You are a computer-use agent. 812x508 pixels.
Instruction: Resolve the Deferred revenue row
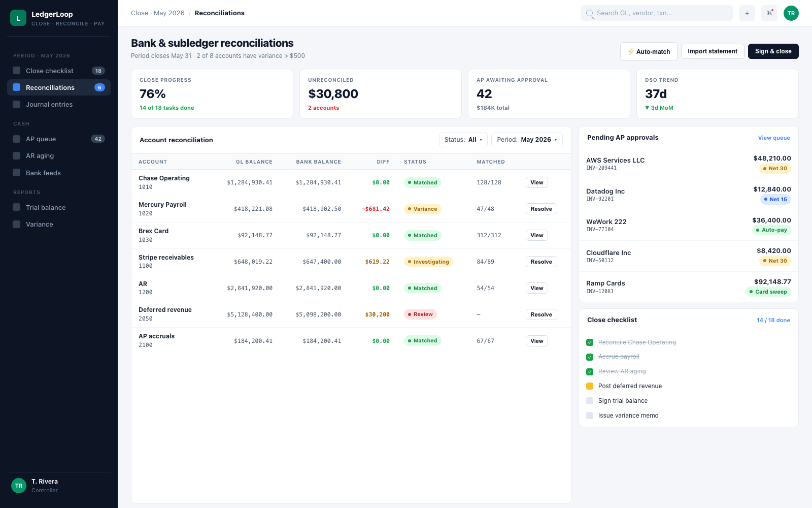click(x=542, y=314)
